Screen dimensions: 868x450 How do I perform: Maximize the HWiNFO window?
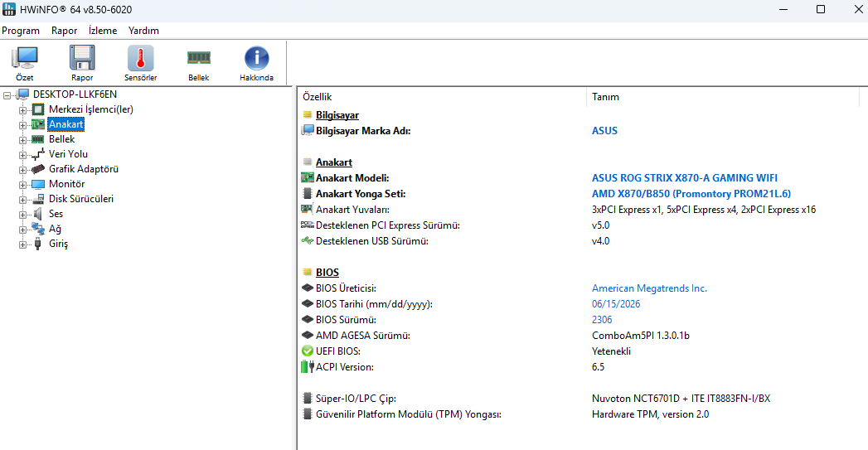[821, 9]
